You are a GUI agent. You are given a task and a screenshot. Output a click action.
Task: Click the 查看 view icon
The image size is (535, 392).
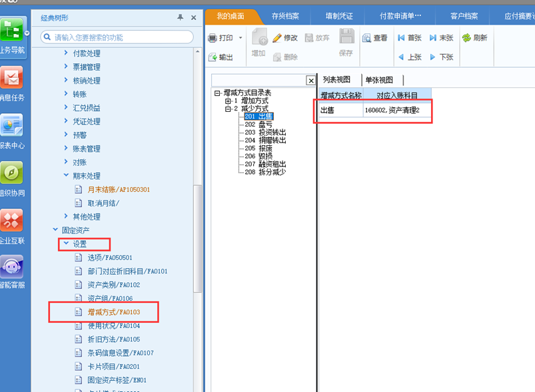(x=367, y=39)
